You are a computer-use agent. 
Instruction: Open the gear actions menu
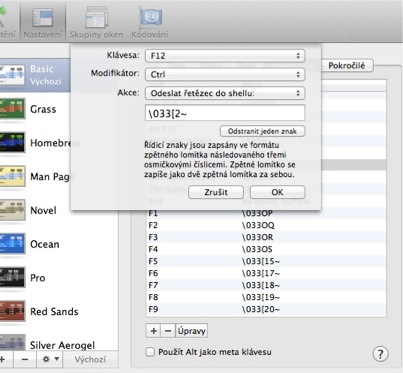click(x=50, y=359)
